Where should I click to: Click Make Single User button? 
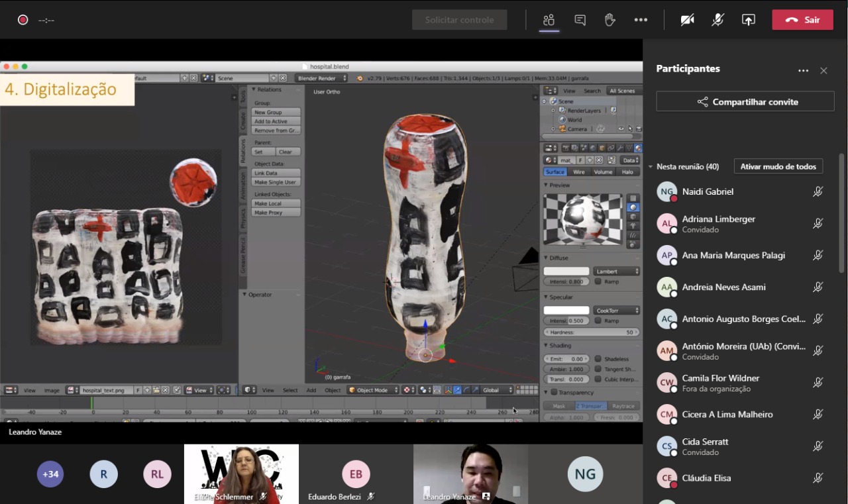(276, 182)
